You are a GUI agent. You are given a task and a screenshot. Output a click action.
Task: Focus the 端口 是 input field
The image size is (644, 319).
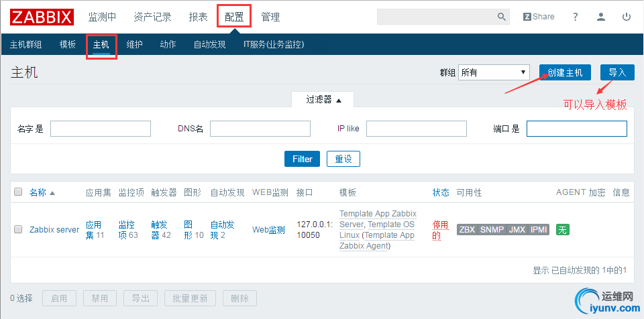coord(577,129)
